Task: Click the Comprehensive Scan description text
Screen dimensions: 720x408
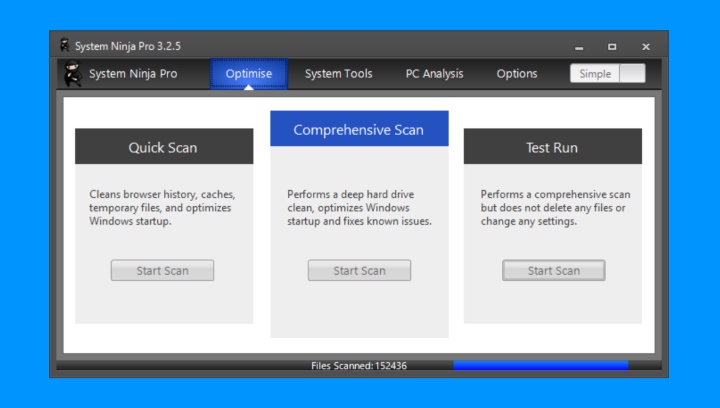Action: pos(359,207)
